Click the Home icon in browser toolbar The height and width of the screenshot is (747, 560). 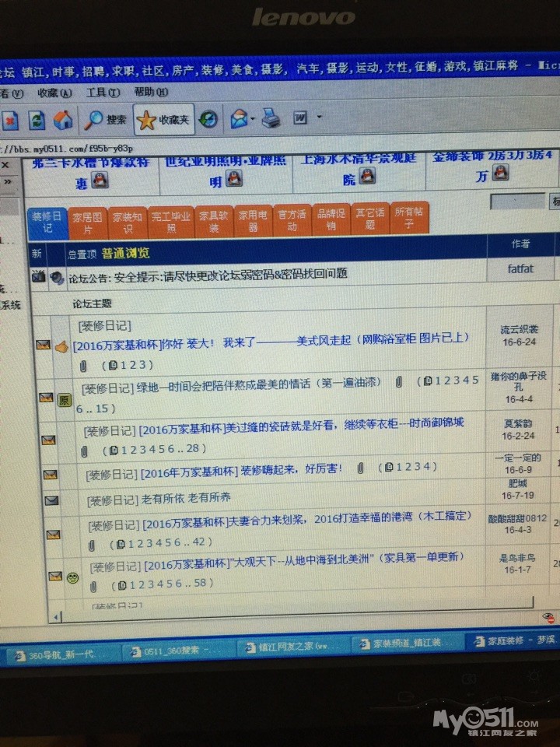coord(63,120)
